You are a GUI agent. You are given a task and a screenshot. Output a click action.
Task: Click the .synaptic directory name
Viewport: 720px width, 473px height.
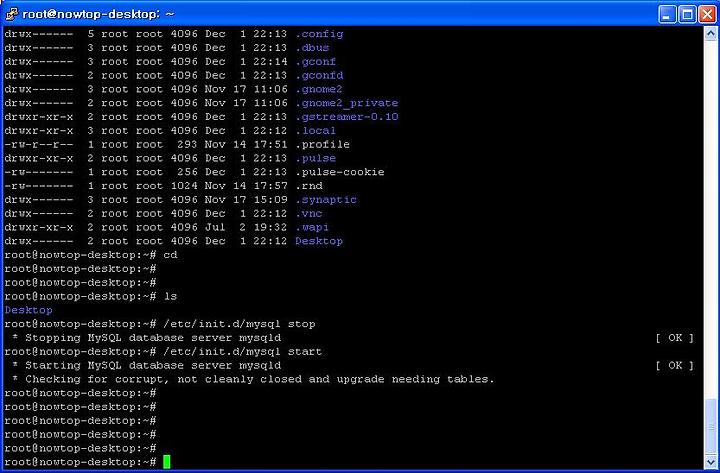click(x=326, y=199)
